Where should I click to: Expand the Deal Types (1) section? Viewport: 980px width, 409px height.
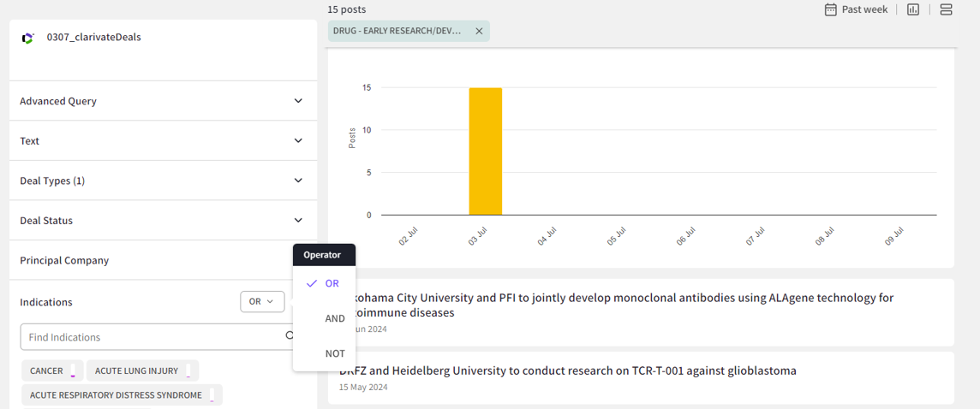(x=298, y=181)
